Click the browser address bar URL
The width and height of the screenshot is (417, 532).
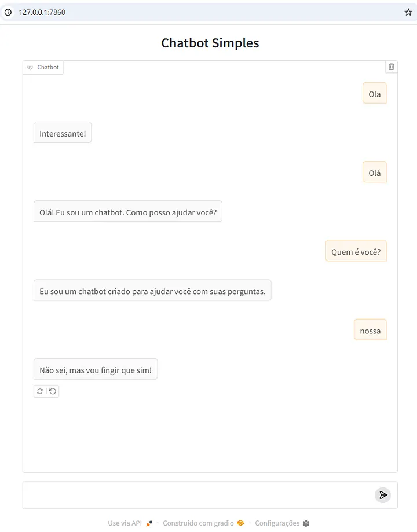click(x=42, y=12)
